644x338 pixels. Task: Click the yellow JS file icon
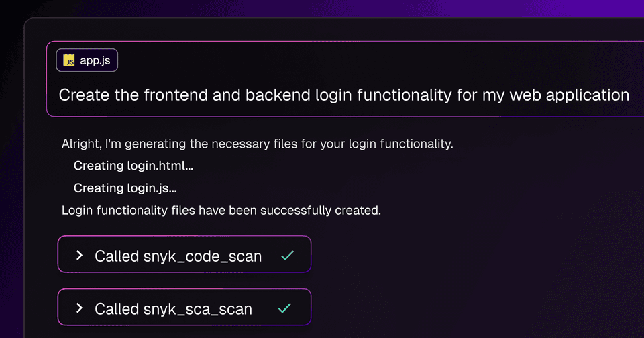[69, 60]
